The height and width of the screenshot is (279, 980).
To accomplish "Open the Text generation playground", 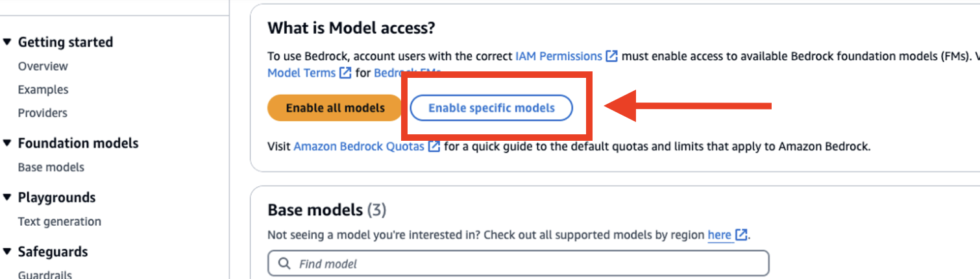I will [x=60, y=222].
